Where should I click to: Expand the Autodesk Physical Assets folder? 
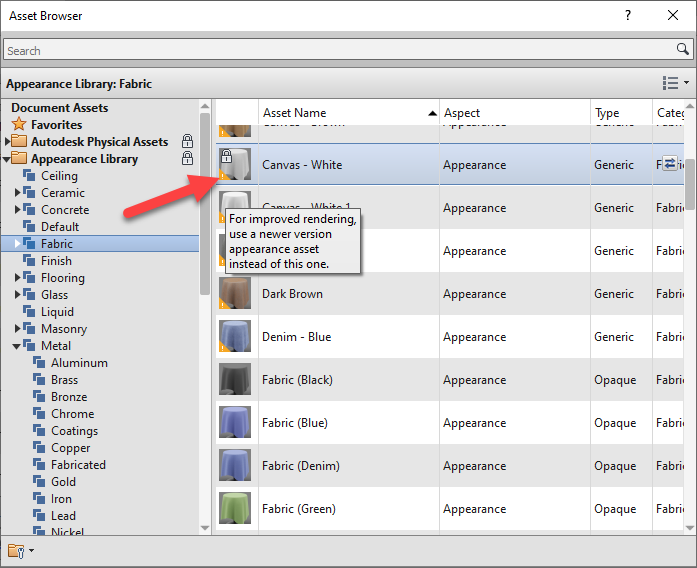[7, 142]
